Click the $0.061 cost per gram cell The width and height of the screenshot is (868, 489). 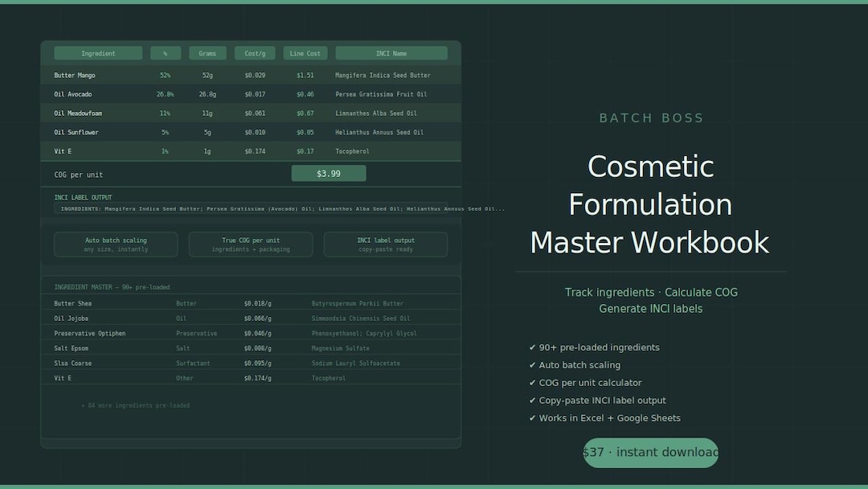255,113
